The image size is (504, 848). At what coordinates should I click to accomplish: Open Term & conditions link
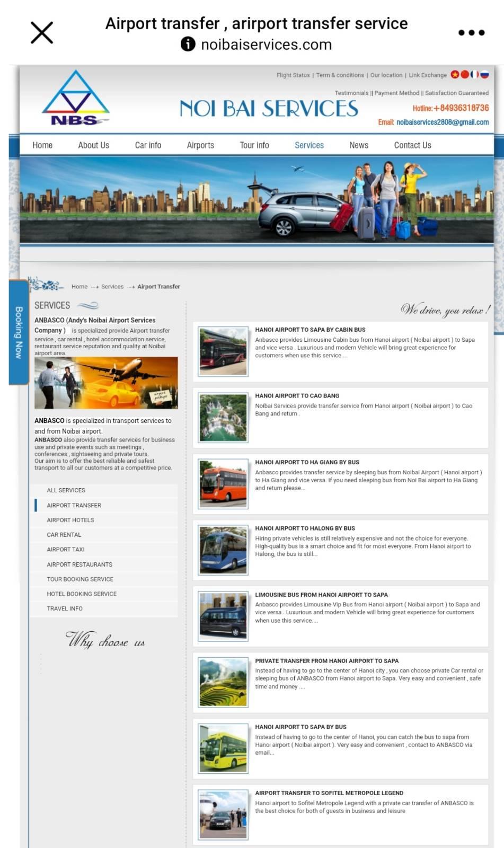coord(340,75)
